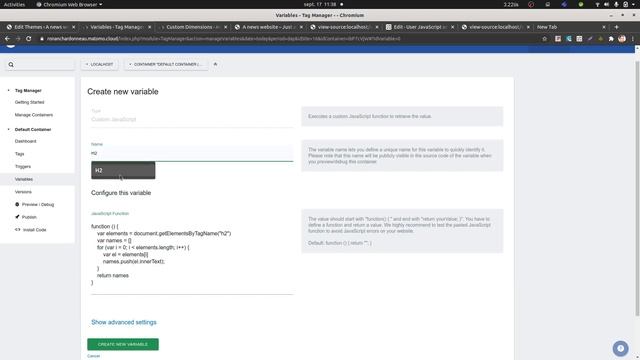Open the system network icon in top bar
Viewport: 640px width, 360px height.
click(x=598, y=4)
